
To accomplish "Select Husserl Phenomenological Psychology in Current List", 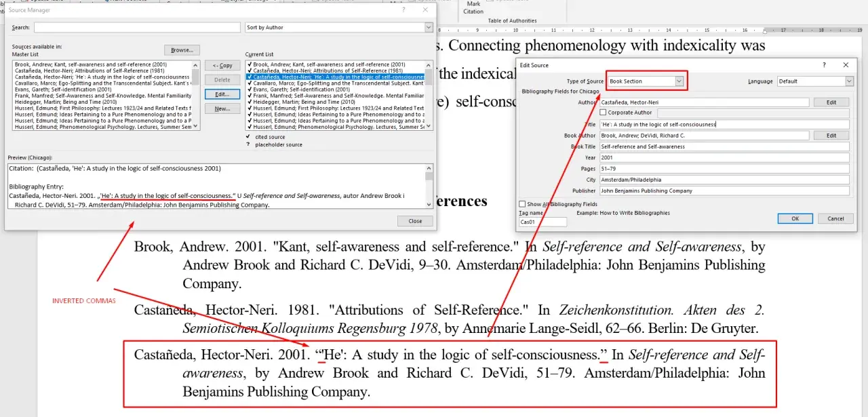I will coord(335,127).
